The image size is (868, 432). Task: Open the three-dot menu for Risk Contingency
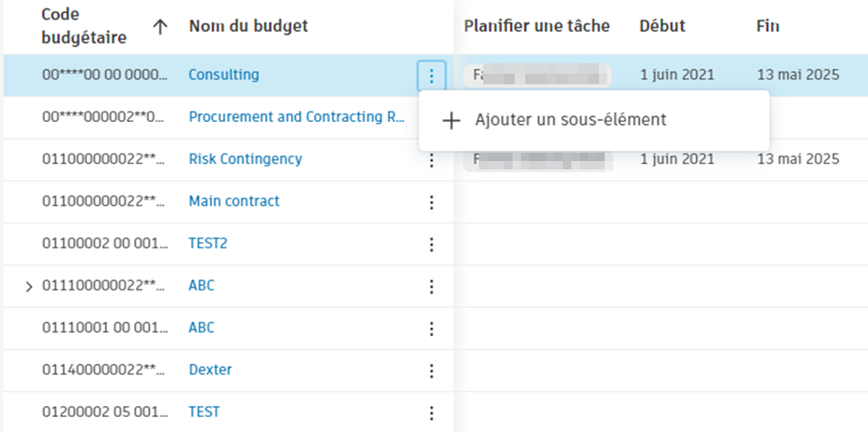[432, 160]
